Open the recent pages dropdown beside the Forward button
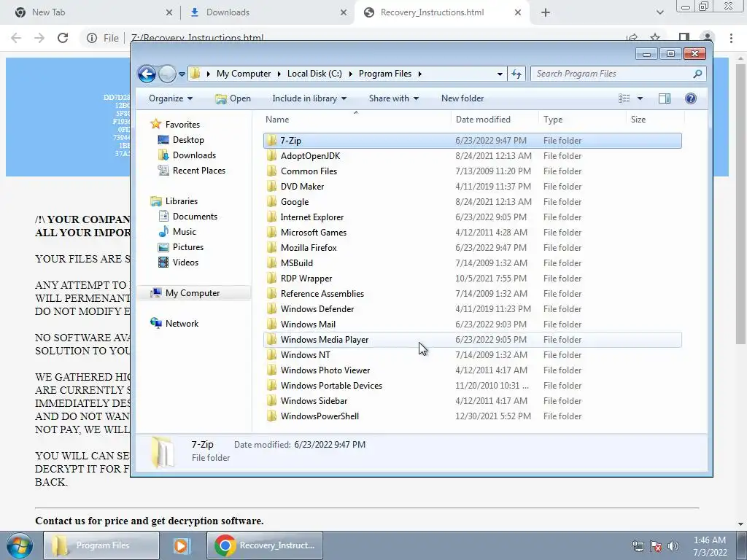The height and width of the screenshot is (560, 747). click(182, 74)
